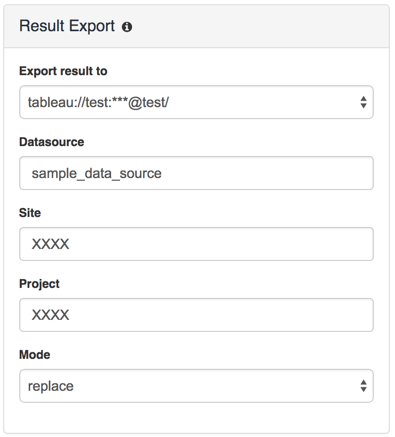Click into the Site text field
The image size is (395, 437).
196,244
